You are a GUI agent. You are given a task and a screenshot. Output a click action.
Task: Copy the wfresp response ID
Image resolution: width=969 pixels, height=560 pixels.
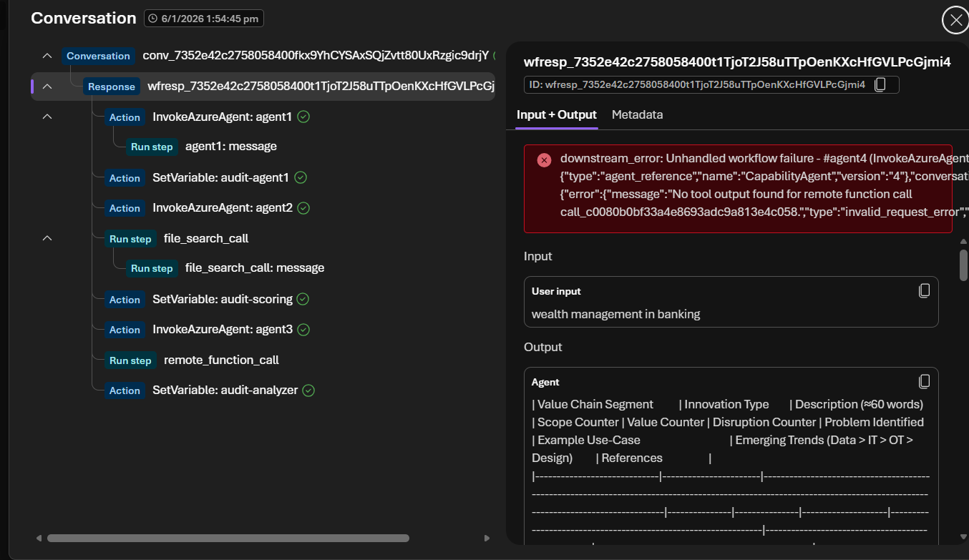[x=880, y=84]
